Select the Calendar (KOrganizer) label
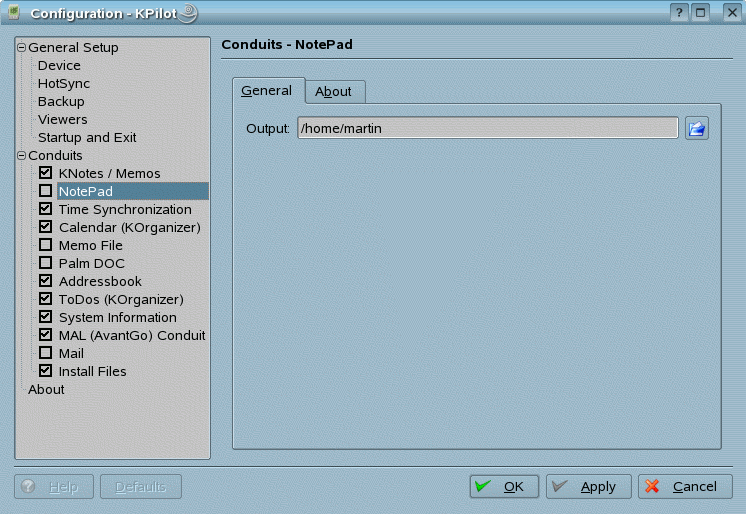The height and width of the screenshot is (514, 746). tap(129, 227)
